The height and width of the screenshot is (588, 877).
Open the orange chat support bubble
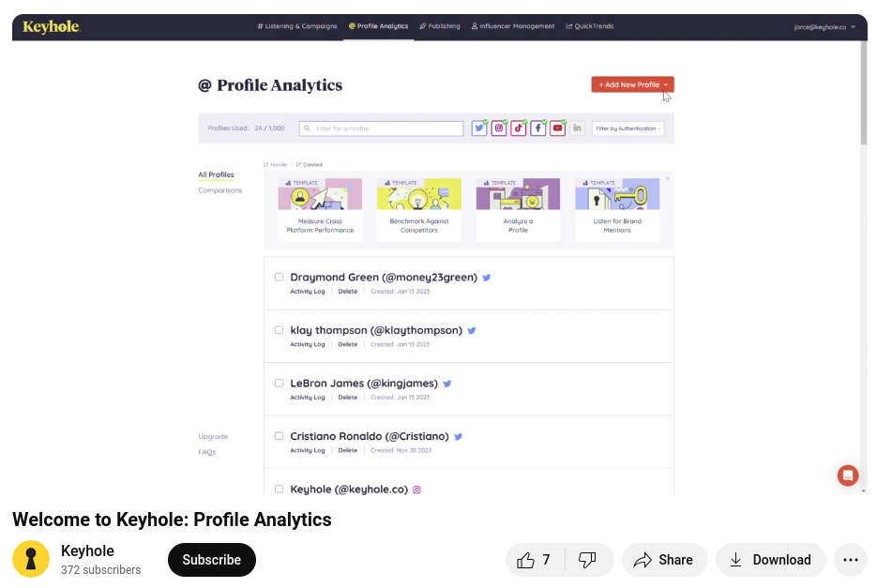848,475
